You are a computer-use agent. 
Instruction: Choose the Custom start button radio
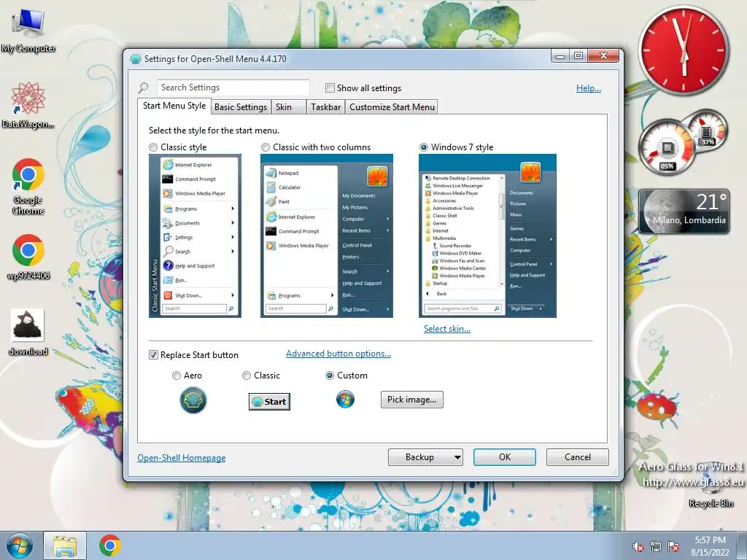[329, 376]
